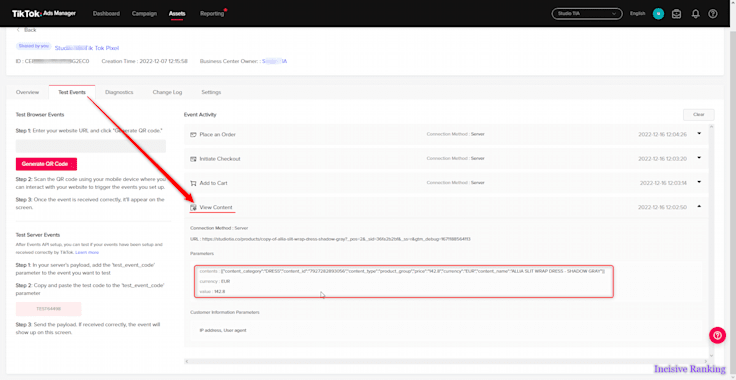Select the Shared by you badge
The image size is (736, 380).
[34, 47]
